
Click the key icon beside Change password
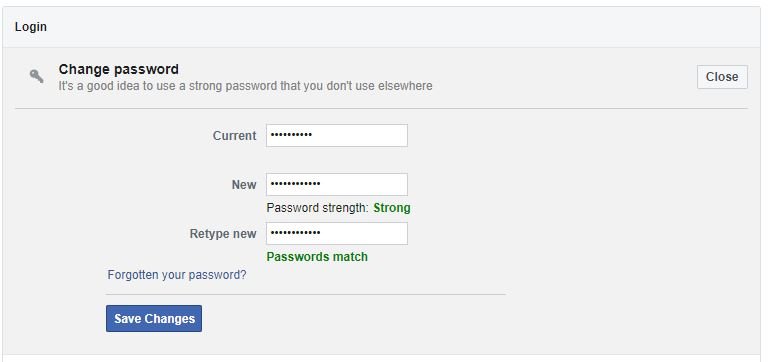coord(36,76)
